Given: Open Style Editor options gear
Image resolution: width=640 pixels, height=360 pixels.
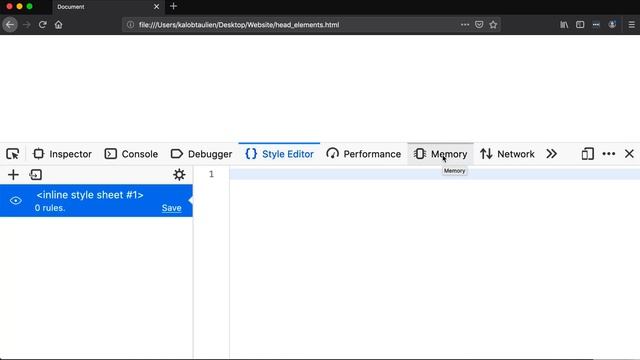Looking at the screenshot, I should pos(179,175).
